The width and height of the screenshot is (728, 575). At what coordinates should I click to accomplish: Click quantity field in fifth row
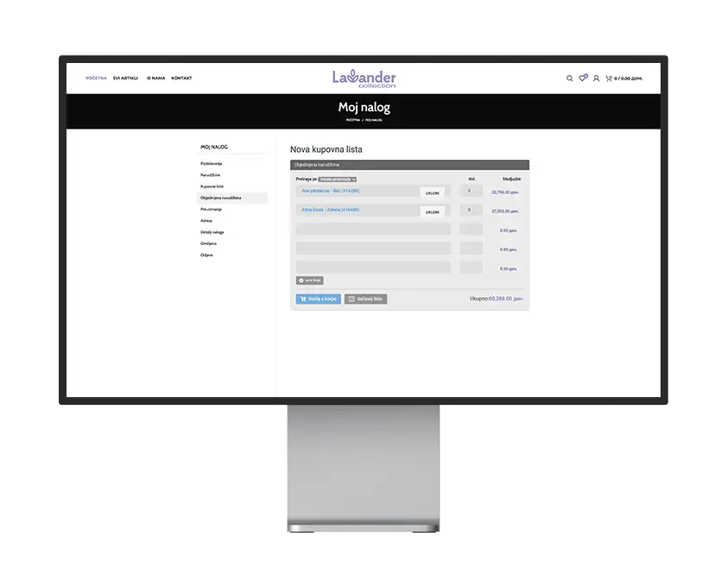coord(471,267)
